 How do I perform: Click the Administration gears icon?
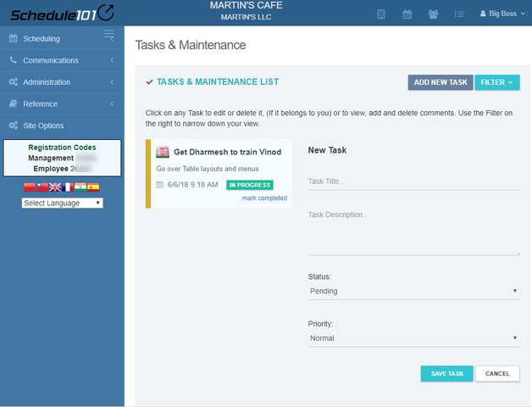pos(14,82)
